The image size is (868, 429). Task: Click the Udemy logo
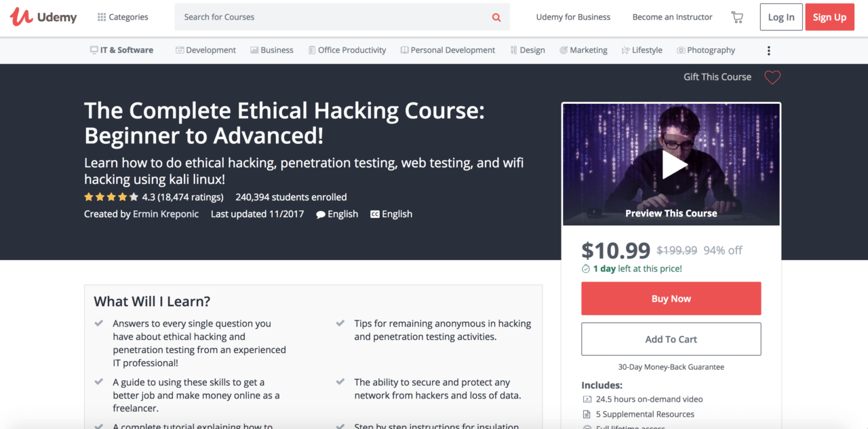(43, 17)
